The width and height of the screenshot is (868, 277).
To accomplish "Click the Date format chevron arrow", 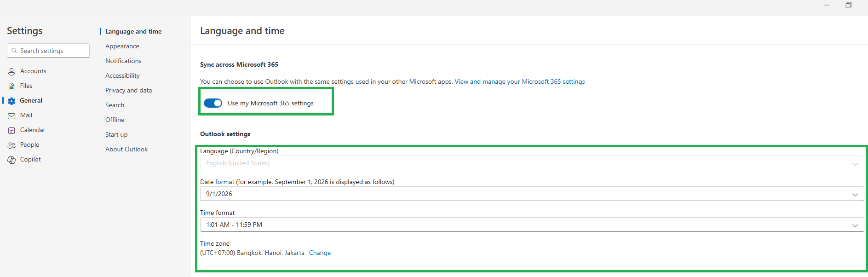I will click(855, 195).
